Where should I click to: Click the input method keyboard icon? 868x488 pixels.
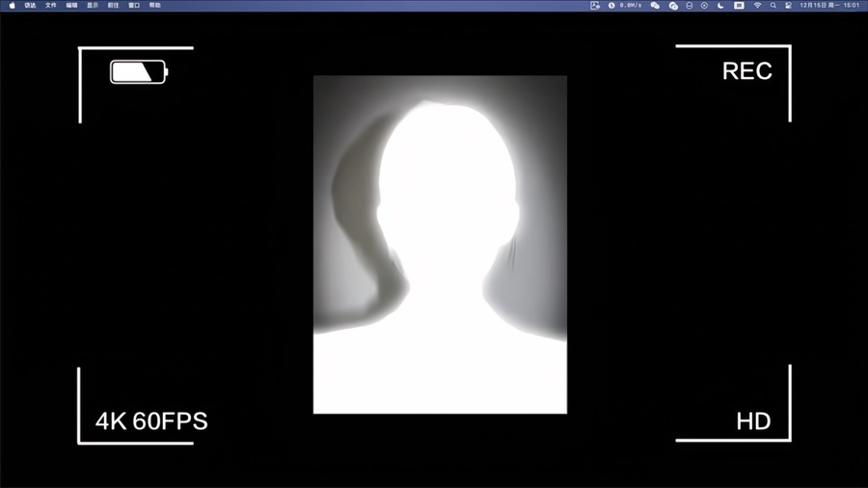739,5
